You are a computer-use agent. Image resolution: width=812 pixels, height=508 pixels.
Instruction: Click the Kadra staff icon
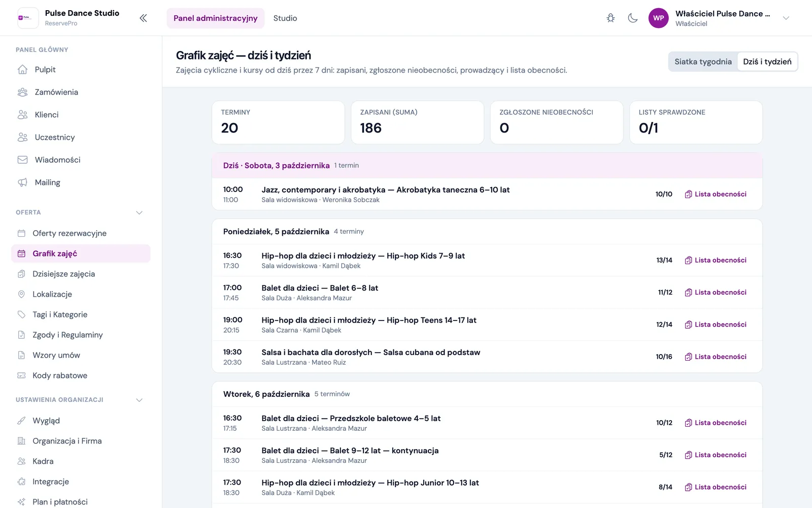pyautogui.click(x=21, y=461)
